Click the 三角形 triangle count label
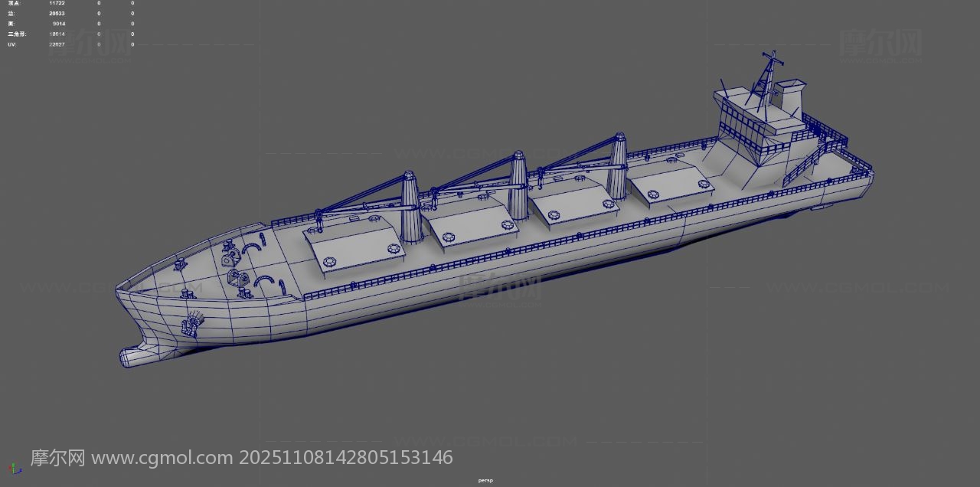The width and height of the screenshot is (980, 487). pos(15,34)
